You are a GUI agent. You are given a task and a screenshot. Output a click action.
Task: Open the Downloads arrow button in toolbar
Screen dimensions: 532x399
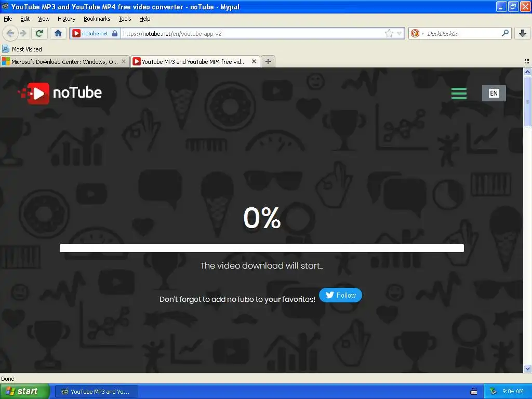(x=523, y=33)
